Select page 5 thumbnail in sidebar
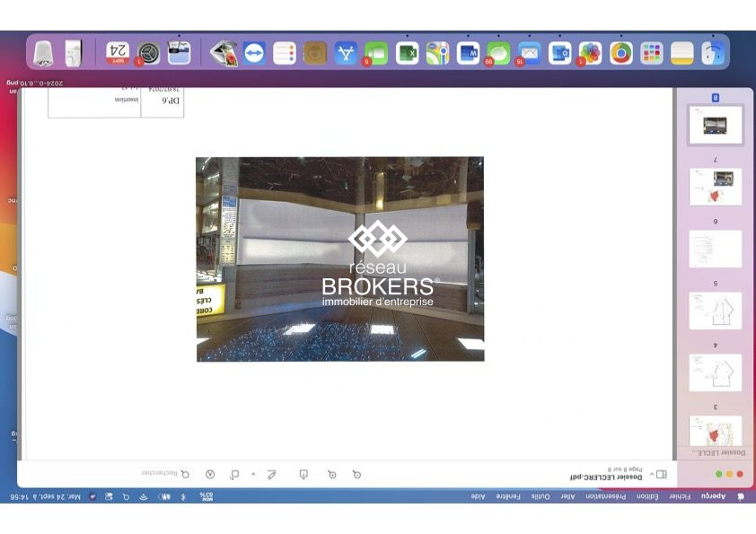Screen dimensions: 756x534 pyautogui.click(x=716, y=310)
